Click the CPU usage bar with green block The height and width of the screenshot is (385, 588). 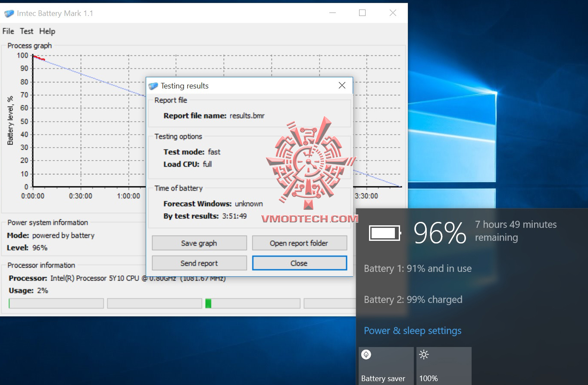(253, 303)
